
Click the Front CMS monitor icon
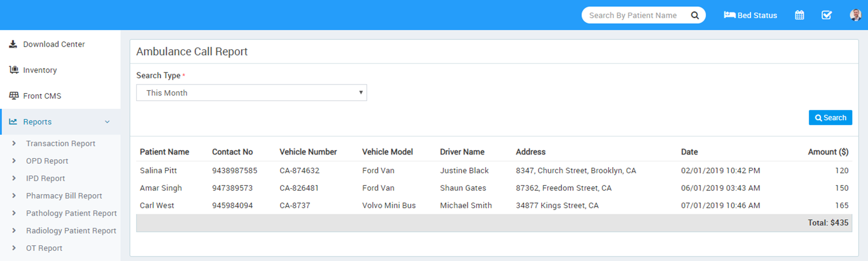[x=14, y=96]
